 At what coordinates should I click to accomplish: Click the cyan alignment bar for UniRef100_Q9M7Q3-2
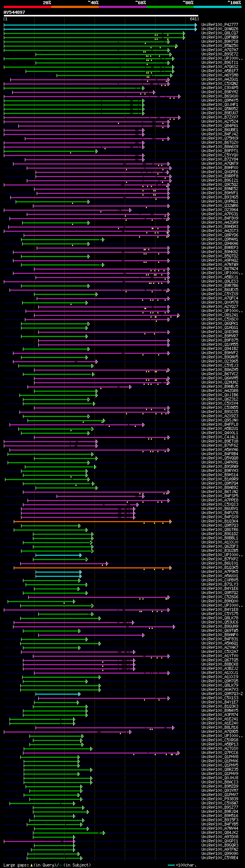58,694
